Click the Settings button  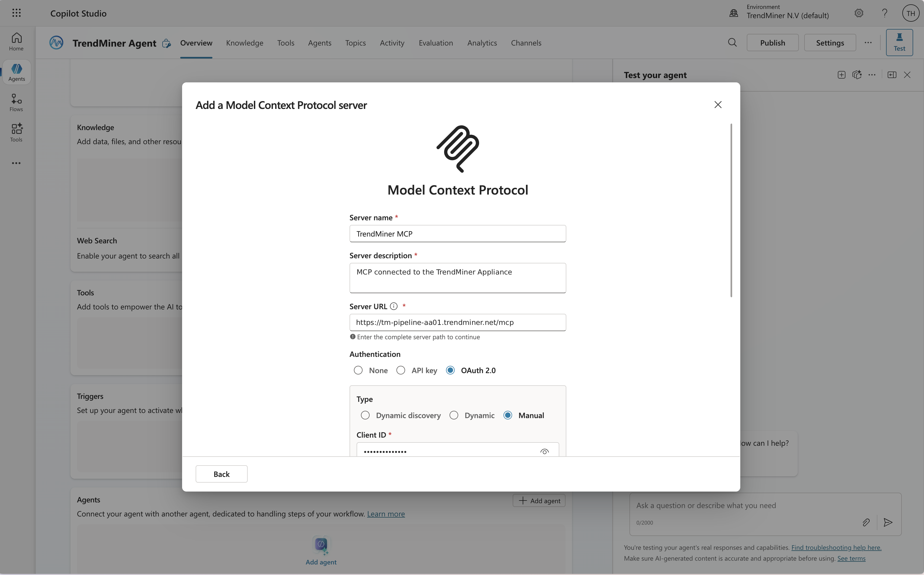(830, 43)
